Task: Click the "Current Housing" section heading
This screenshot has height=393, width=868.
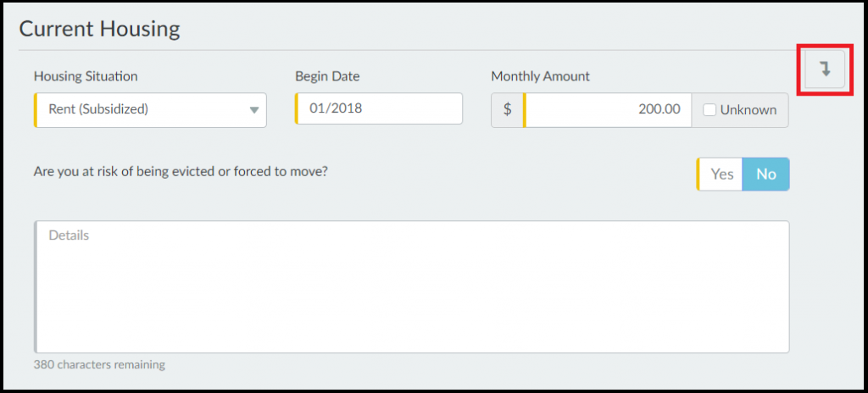Action: [x=99, y=29]
